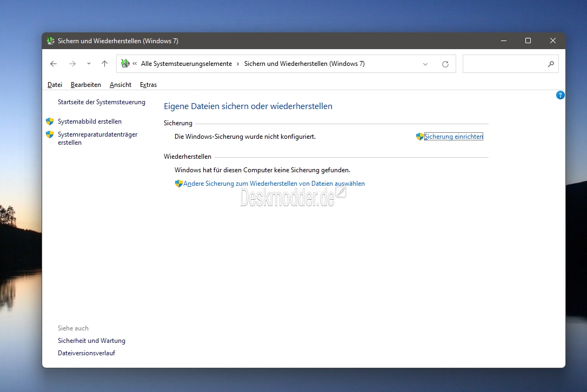The height and width of the screenshot is (392, 587).
Task: Maximize the Sichern und Wiederherstellen window
Action: point(528,41)
